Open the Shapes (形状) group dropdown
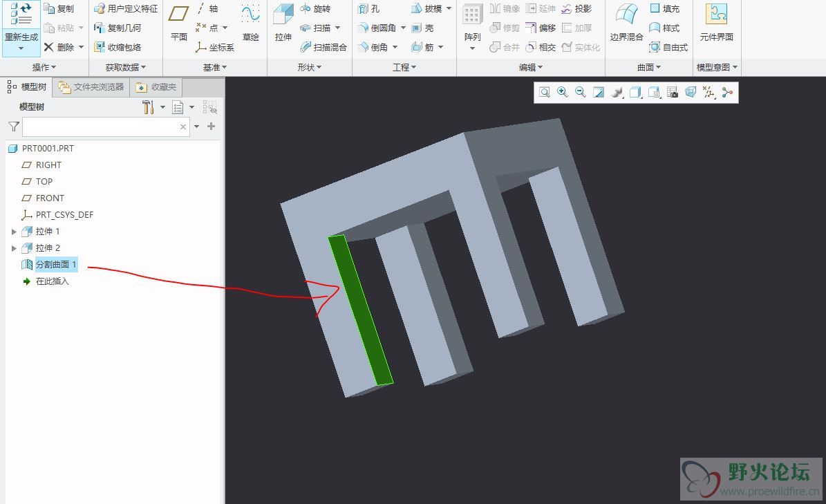This screenshot has width=826, height=504. 310,68
